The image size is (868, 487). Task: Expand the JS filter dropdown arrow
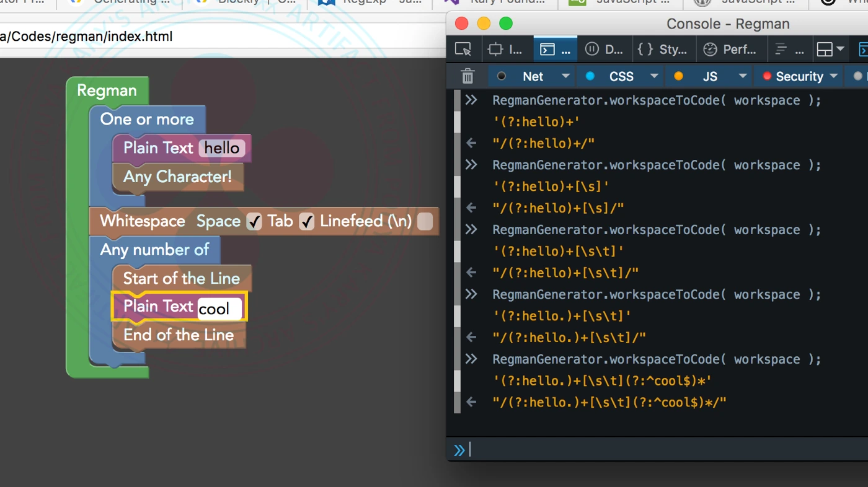tap(742, 76)
